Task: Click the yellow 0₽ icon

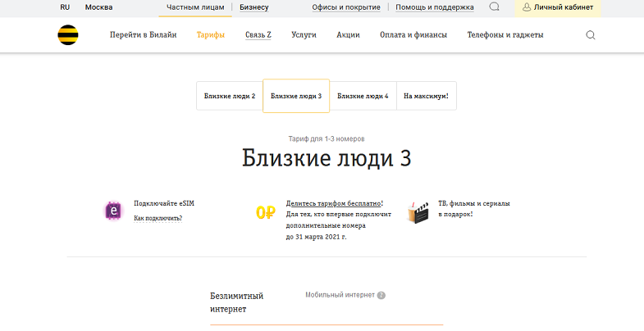Action: point(265,212)
